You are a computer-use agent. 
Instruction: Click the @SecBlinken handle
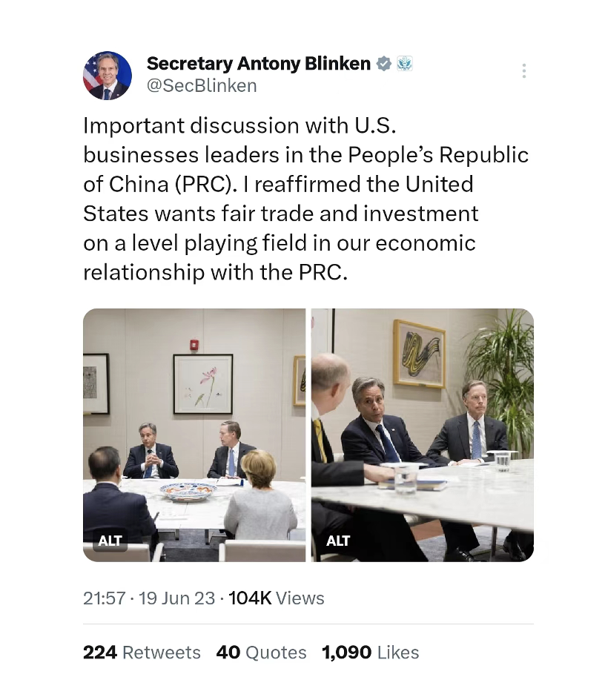click(x=202, y=86)
